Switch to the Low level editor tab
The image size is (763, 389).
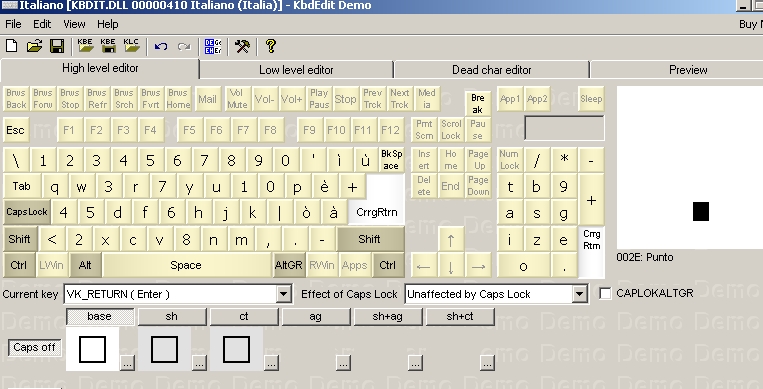coord(296,70)
